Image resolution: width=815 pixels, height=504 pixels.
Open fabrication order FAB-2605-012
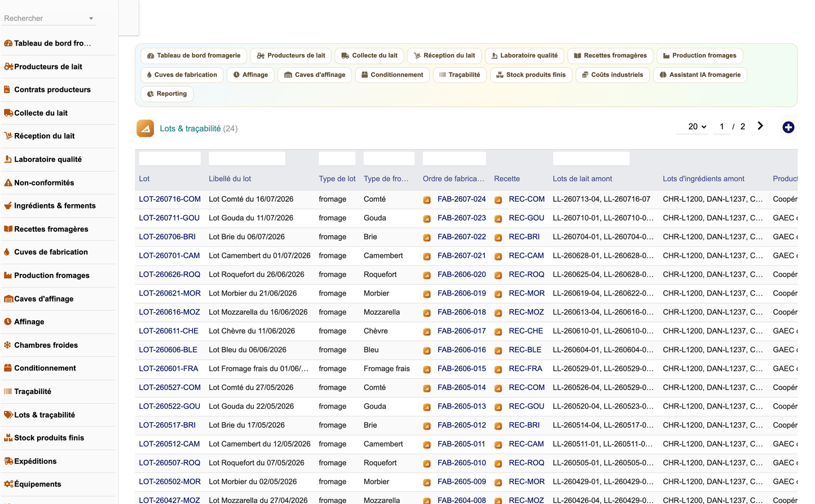[461, 425]
